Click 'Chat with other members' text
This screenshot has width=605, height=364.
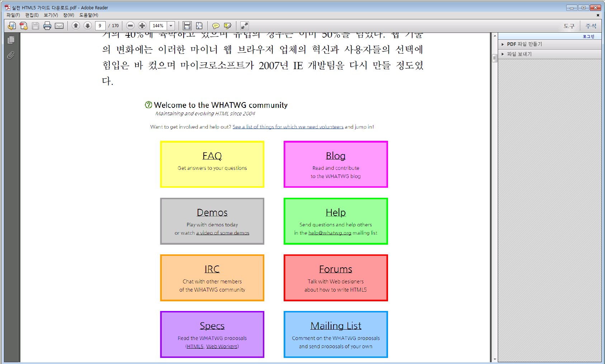click(212, 282)
